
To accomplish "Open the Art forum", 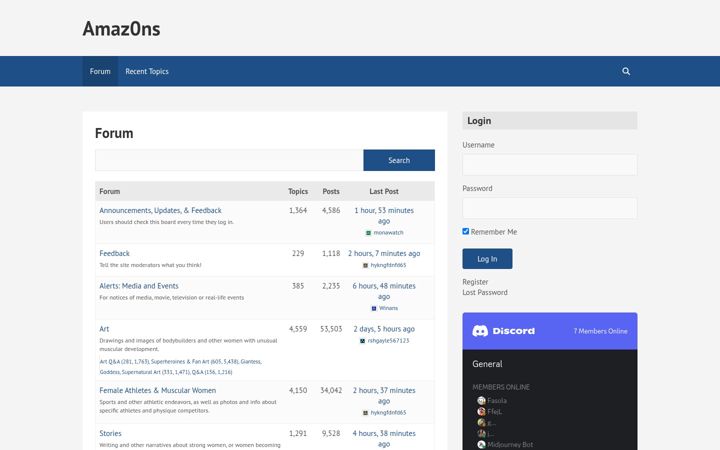I will [104, 329].
